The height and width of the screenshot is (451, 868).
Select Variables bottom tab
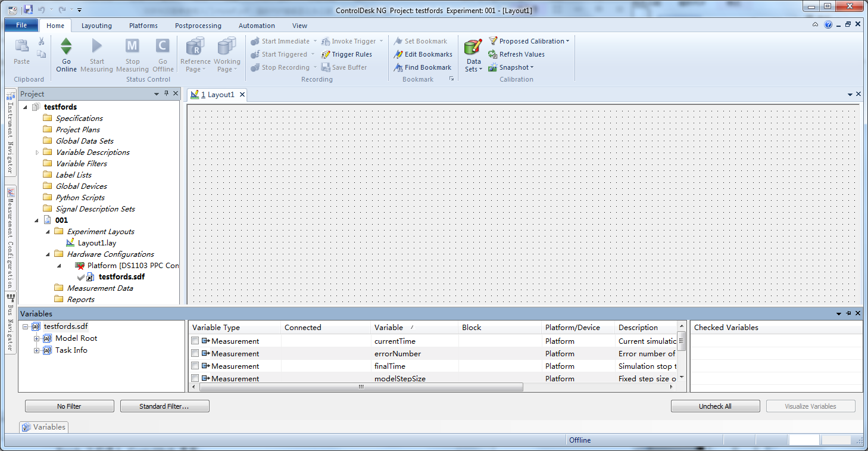click(44, 427)
